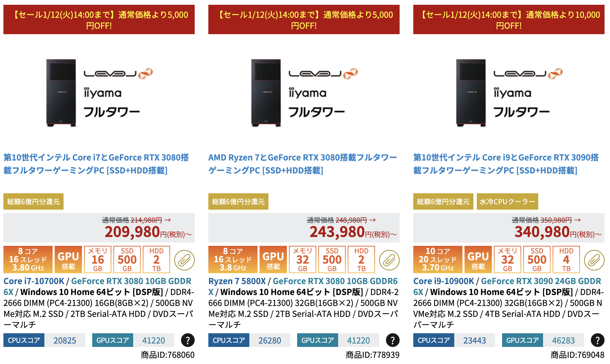Open score help icon for product 769048
This screenshot has width=610, height=364.
point(598,340)
